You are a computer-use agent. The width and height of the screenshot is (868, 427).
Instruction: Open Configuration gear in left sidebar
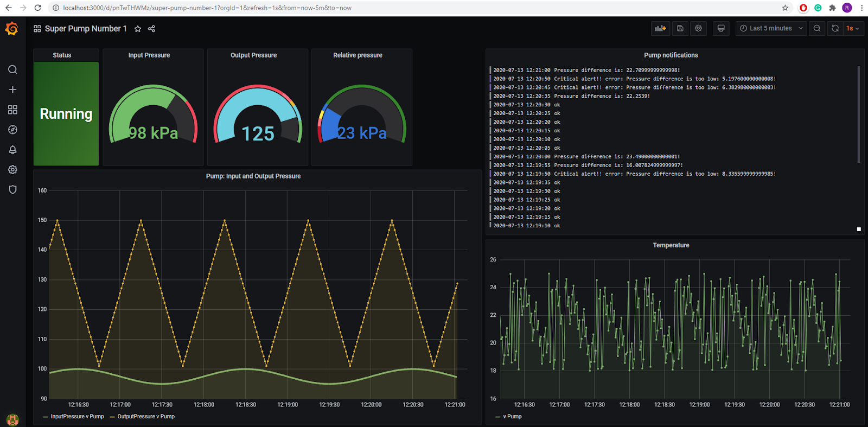coord(12,170)
